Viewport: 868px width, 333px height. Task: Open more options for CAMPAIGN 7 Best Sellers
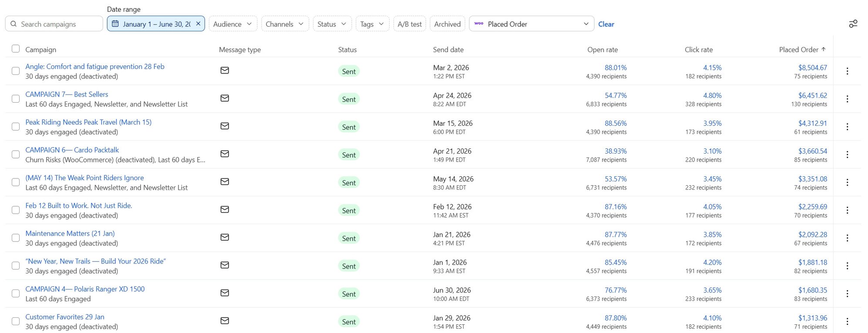click(847, 99)
